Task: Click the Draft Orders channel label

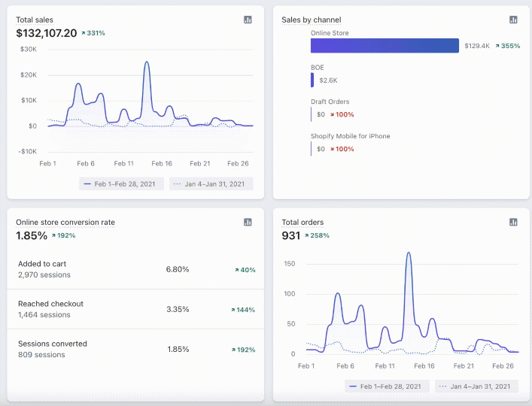Action: pos(330,101)
